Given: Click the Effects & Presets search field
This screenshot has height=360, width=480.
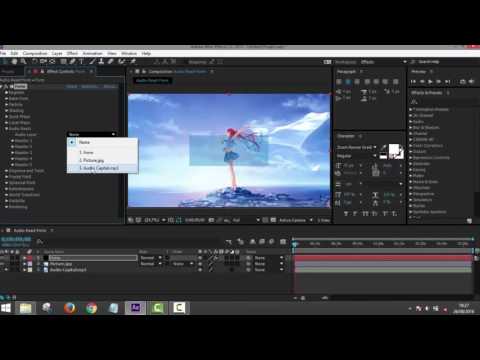Looking at the screenshot, I should tap(443, 101).
